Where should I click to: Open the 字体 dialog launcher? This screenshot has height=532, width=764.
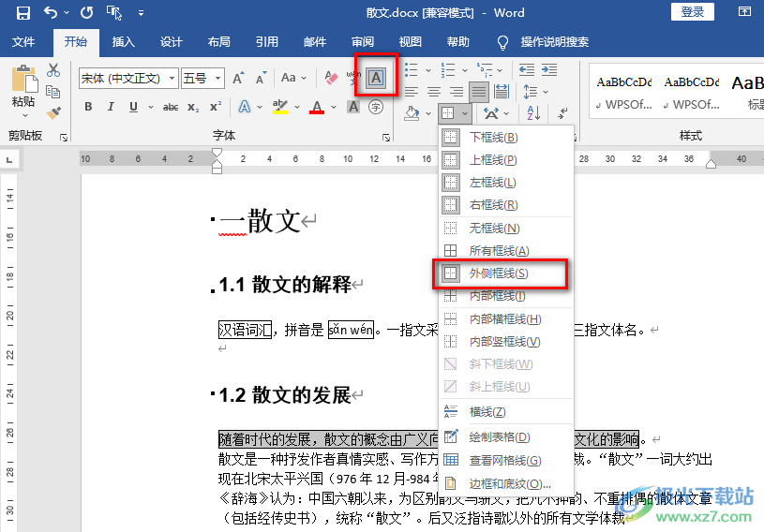(x=386, y=138)
